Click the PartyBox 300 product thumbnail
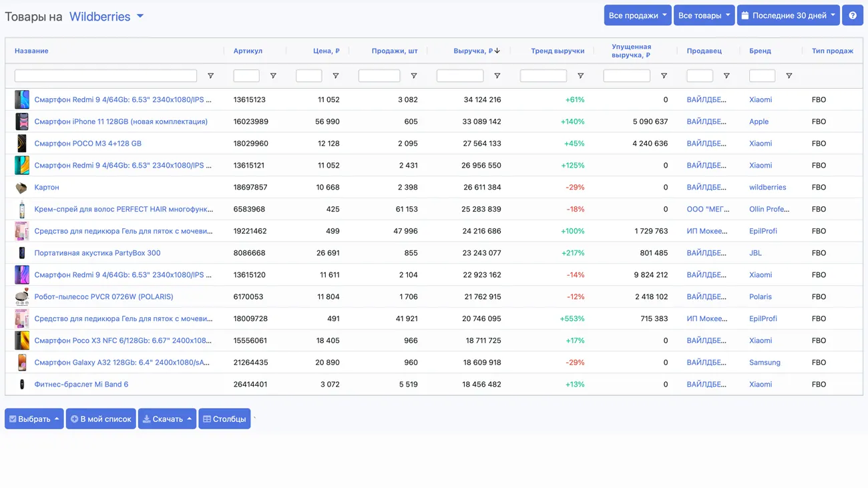868x488 pixels. pos(22,253)
